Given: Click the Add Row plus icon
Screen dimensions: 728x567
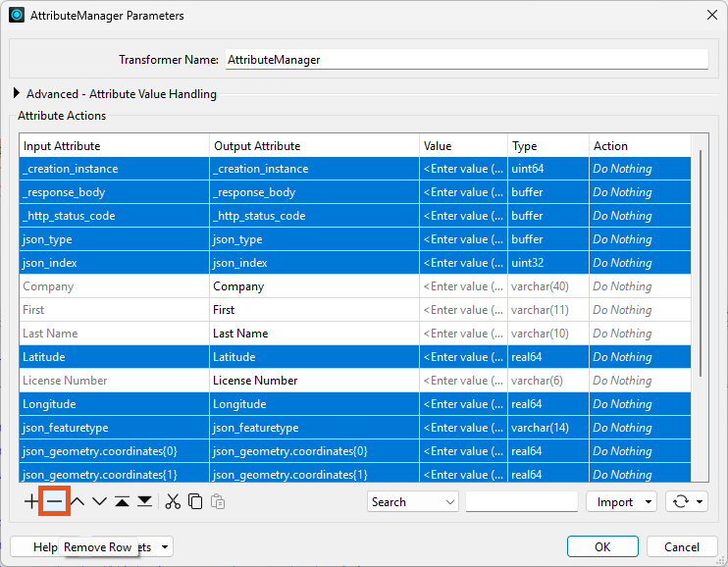Looking at the screenshot, I should (x=31, y=501).
